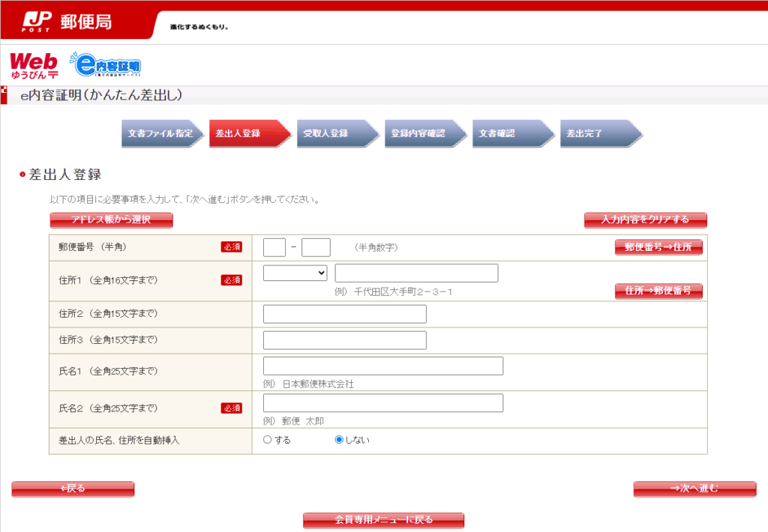The height and width of the screenshot is (532, 768).
Task: Select the 差出完了 step
Action: tap(601, 133)
